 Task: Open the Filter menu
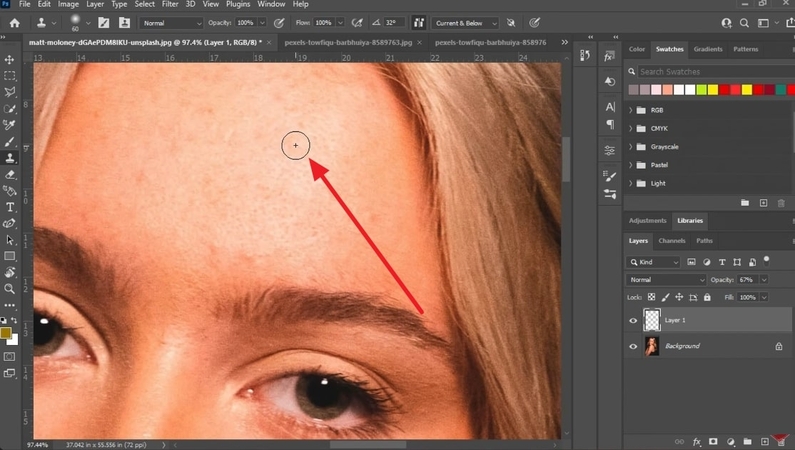click(x=172, y=4)
